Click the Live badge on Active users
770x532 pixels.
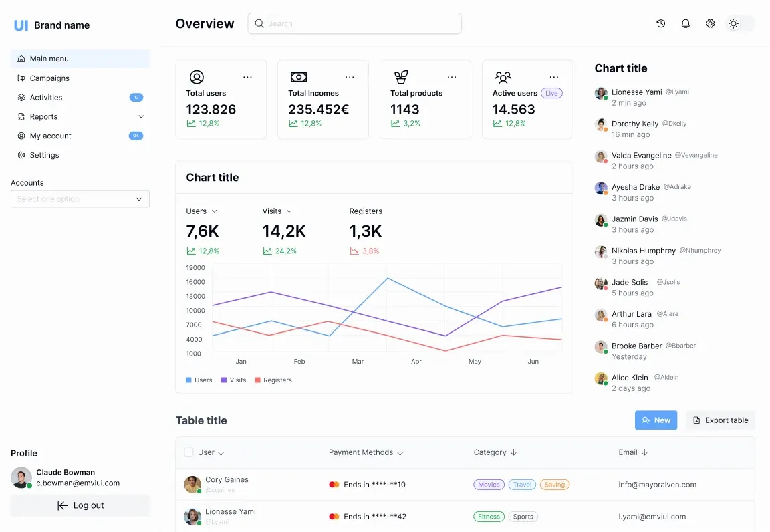coord(551,93)
